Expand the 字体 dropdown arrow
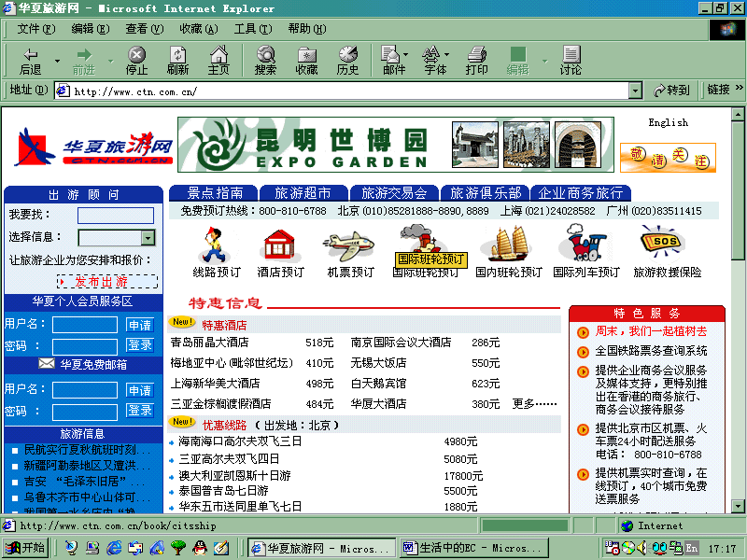Image resolution: width=747 pixels, height=560 pixels. pyautogui.click(x=447, y=54)
